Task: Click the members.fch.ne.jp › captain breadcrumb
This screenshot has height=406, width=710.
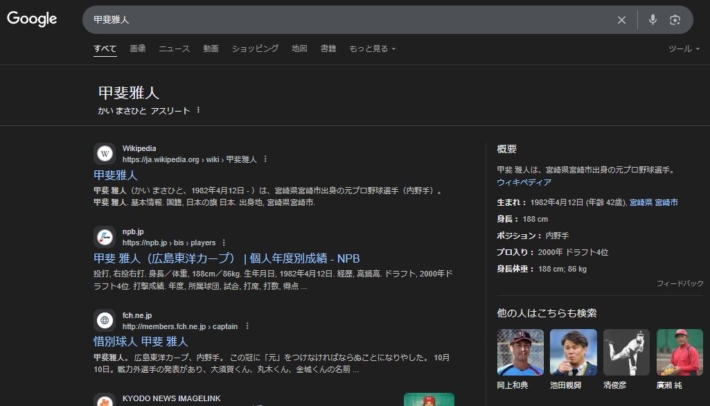Action: 180,326
